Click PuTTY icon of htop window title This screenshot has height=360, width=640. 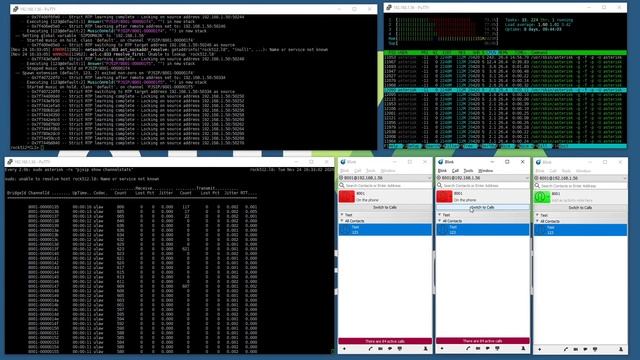click(389, 7)
